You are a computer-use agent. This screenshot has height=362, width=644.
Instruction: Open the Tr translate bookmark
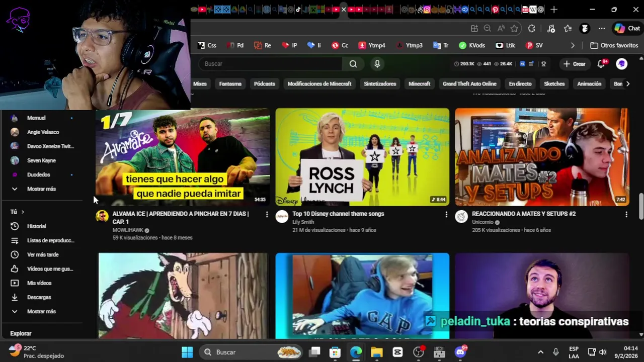[441, 45]
